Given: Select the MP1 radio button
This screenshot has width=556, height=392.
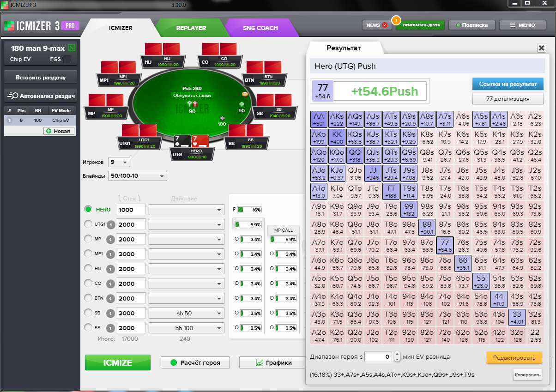Looking at the screenshot, I should pos(88,253).
